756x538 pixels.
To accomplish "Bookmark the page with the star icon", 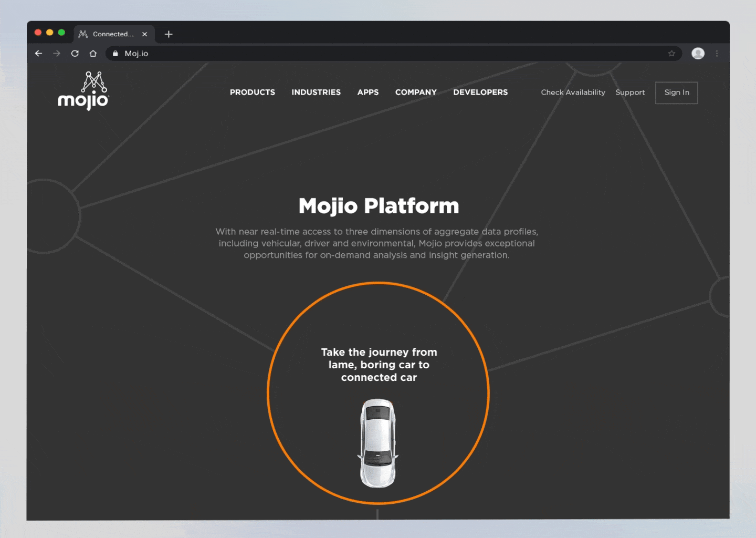I will pyautogui.click(x=671, y=53).
